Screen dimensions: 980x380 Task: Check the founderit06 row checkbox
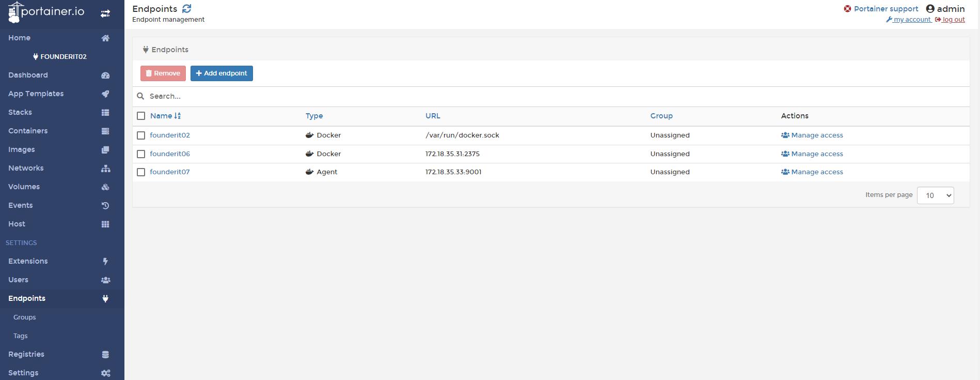[x=141, y=154]
